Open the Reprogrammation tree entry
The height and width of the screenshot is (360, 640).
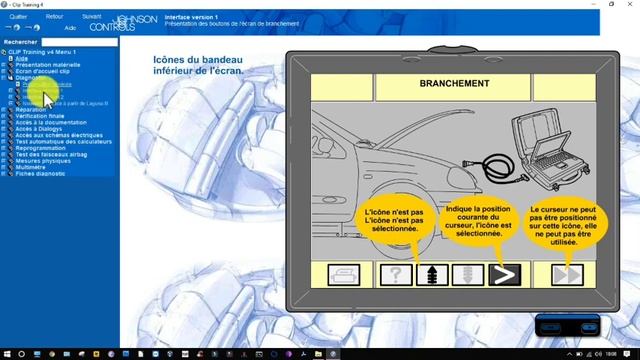[40, 148]
